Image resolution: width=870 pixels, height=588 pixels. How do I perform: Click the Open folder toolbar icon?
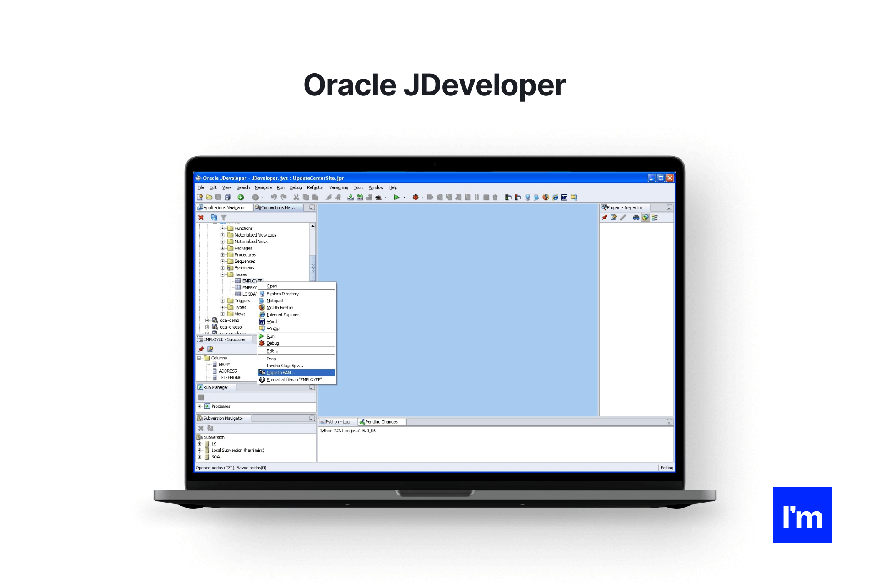tap(209, 197)
